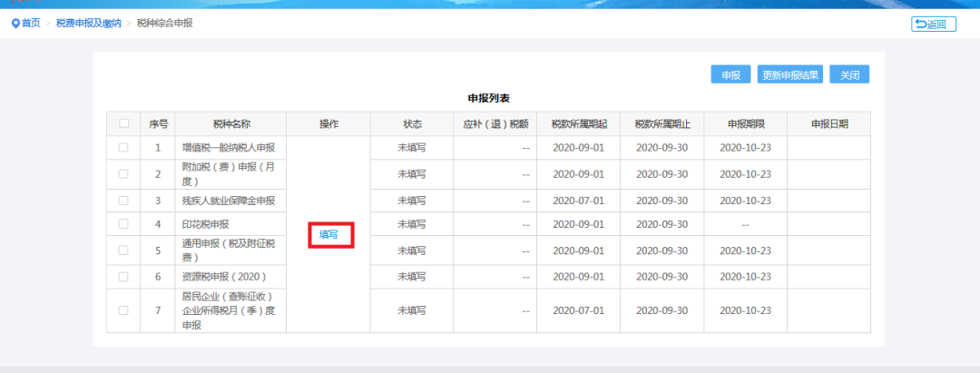Click the -- 申报期限 cell of 印花税申报

(x=746, y=223)
